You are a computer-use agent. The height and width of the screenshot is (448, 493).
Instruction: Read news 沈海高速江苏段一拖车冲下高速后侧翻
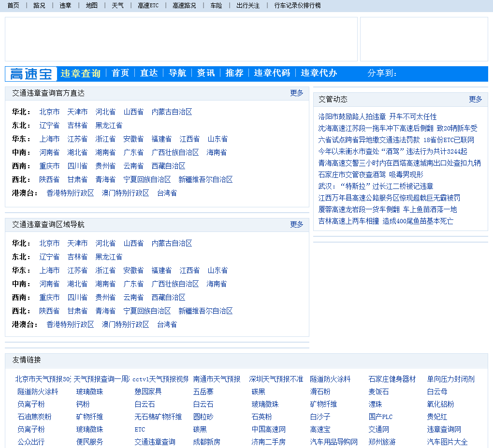[x=398, y=128]
